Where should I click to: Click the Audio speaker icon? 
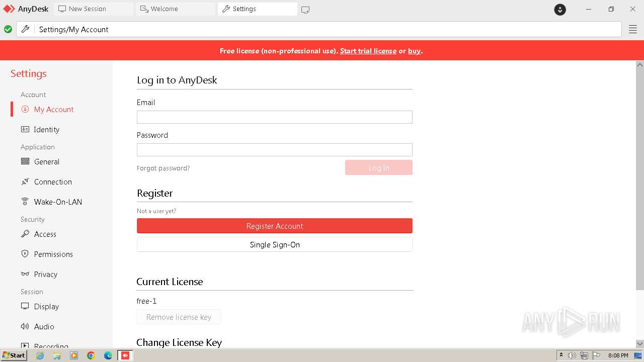25,326
